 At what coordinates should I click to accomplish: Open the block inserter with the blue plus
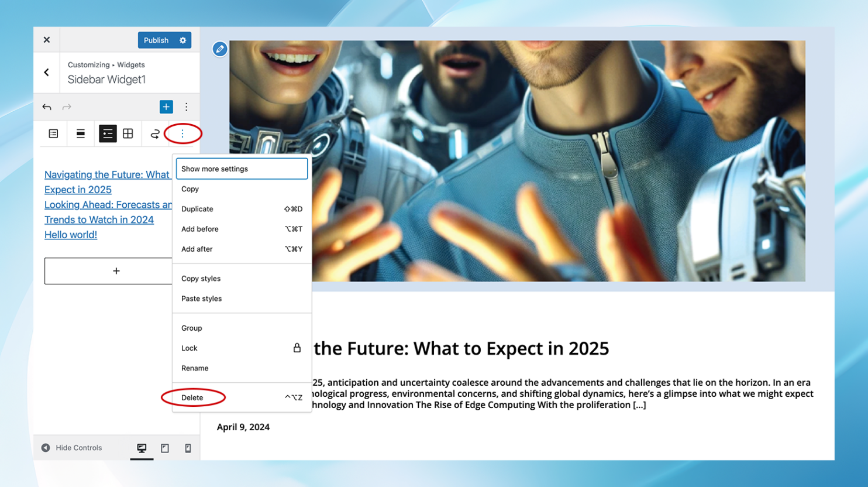(x=166, y=107)
